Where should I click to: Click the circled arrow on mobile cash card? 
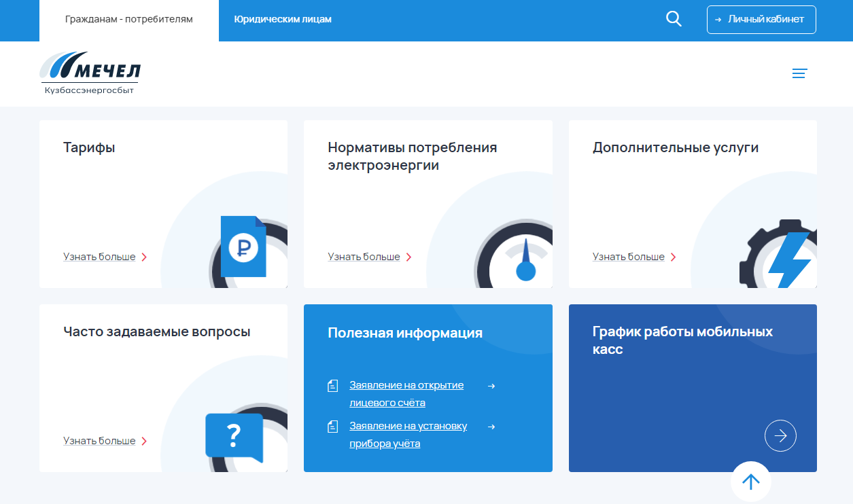(x=780, y=436)
